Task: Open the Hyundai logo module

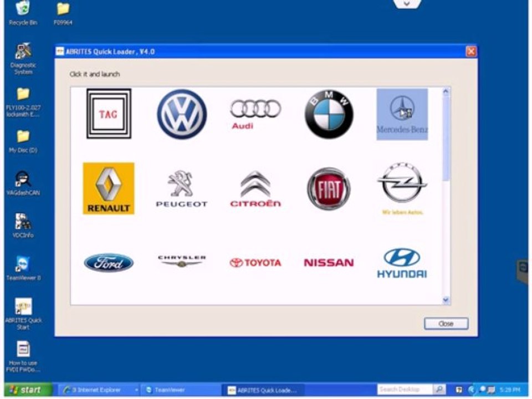Action: coord(402,263)
